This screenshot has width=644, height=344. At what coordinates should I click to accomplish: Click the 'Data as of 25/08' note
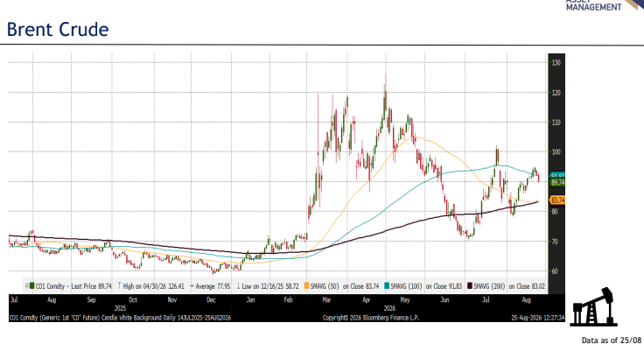coord(612,340)
